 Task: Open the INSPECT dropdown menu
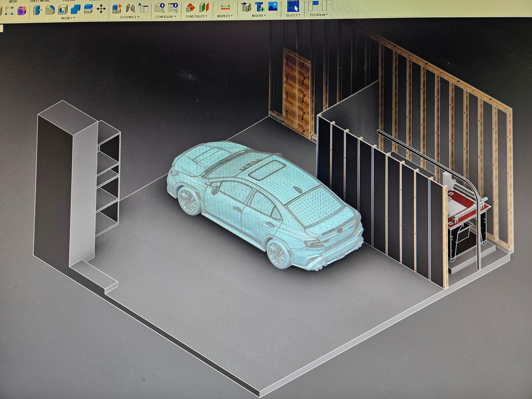point(225,16)
